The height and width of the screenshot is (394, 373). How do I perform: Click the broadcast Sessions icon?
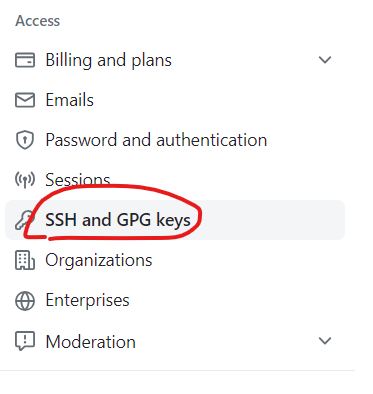click(x=25, y=180)
